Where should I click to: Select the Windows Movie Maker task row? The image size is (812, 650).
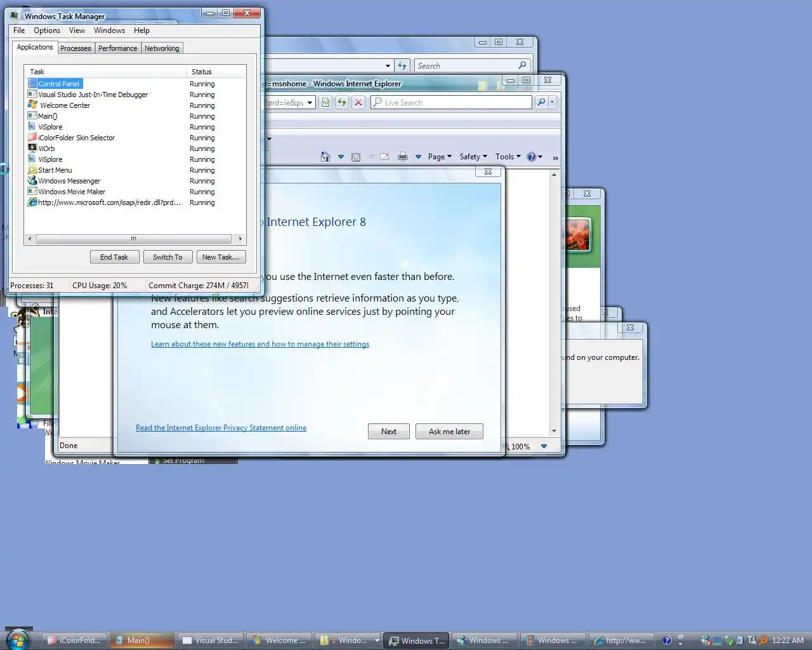click(72, 192)
